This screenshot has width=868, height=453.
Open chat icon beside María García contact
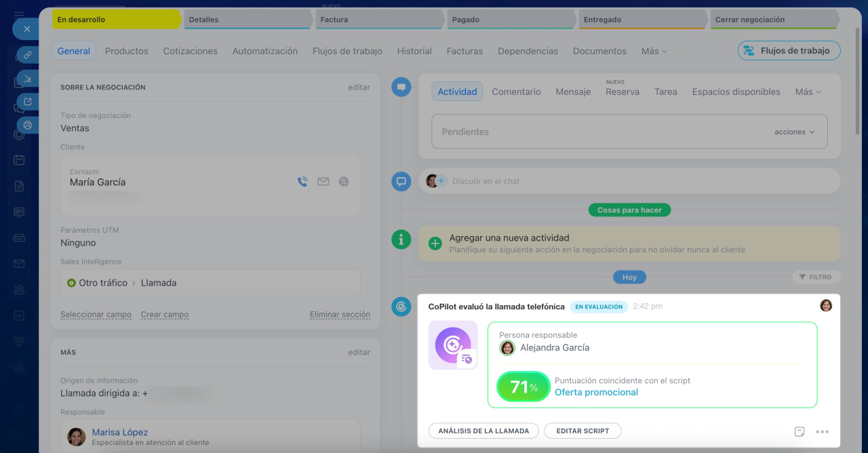pos(344,182)
